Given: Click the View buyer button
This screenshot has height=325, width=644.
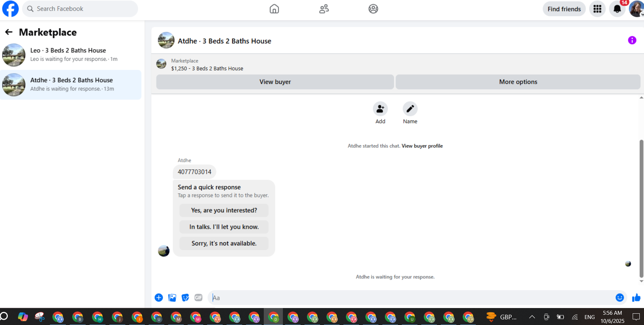Looking at the screenshot, I should [x=275, y=82].
